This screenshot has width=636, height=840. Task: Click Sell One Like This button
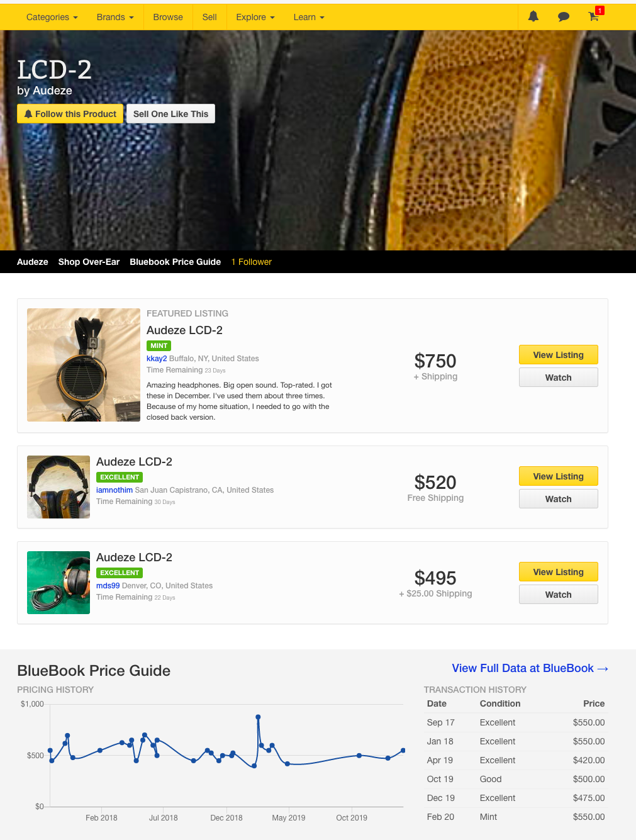click(x=170, y=114)
